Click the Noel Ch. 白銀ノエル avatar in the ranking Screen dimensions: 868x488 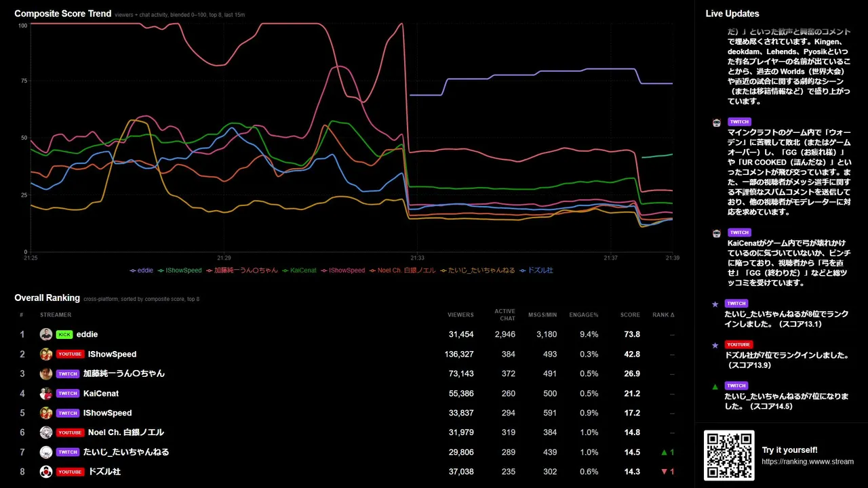pos(46,432)
